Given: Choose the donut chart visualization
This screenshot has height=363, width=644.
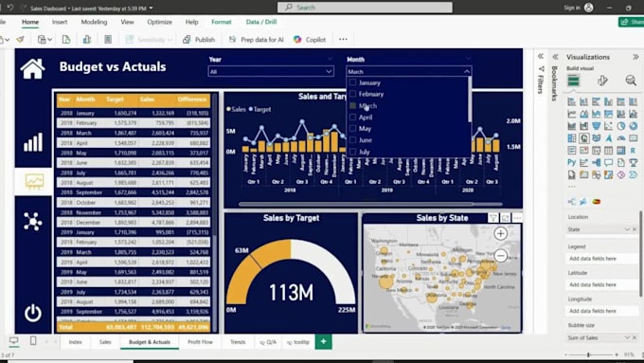Looking at the screenshot, I should point(634,126).
